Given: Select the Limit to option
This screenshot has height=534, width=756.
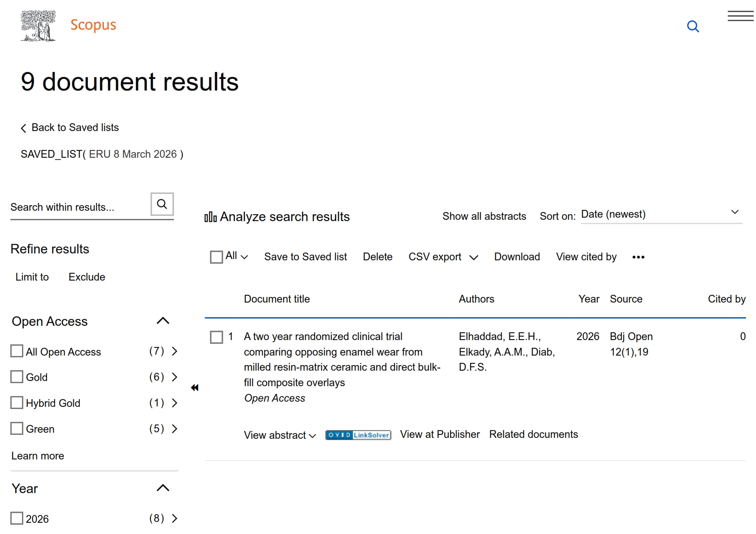Looking at the screenshot, I should click(x=32, y=277).
